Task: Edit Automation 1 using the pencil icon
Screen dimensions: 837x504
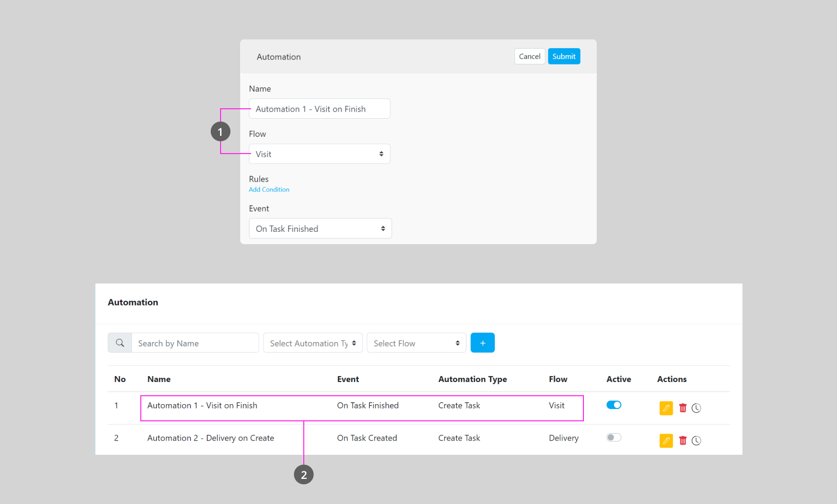Action: click(x=666, y=408)
